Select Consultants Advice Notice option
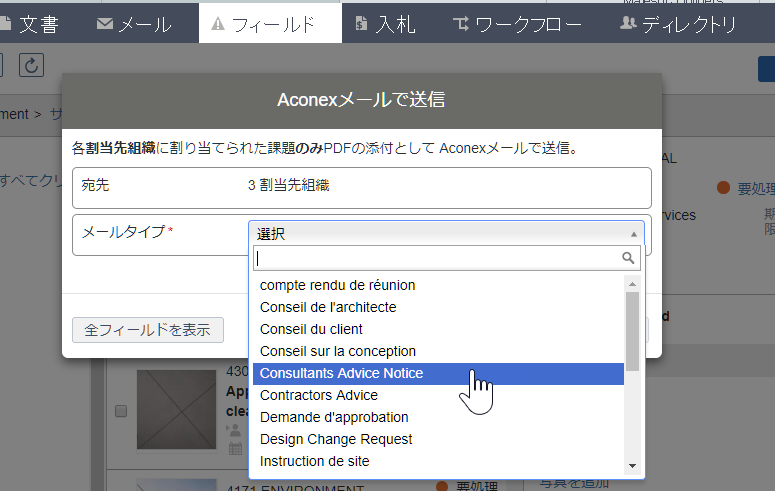775x491 pixels. click(x=438, y=373)
